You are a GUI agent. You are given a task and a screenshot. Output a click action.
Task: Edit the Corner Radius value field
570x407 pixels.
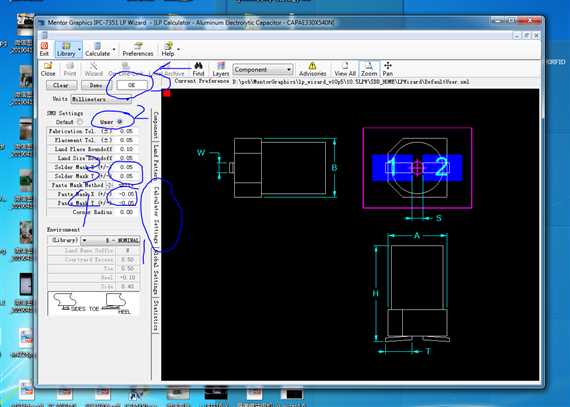tap(127, 212)
